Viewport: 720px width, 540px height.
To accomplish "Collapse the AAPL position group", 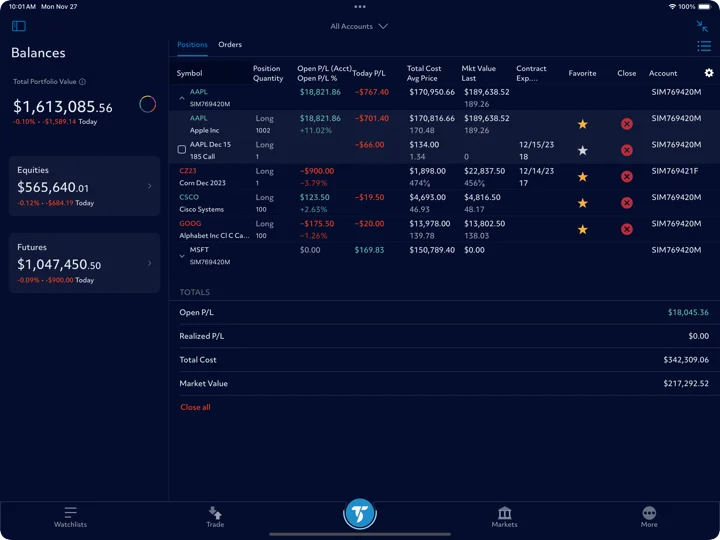I will [182, 98].
